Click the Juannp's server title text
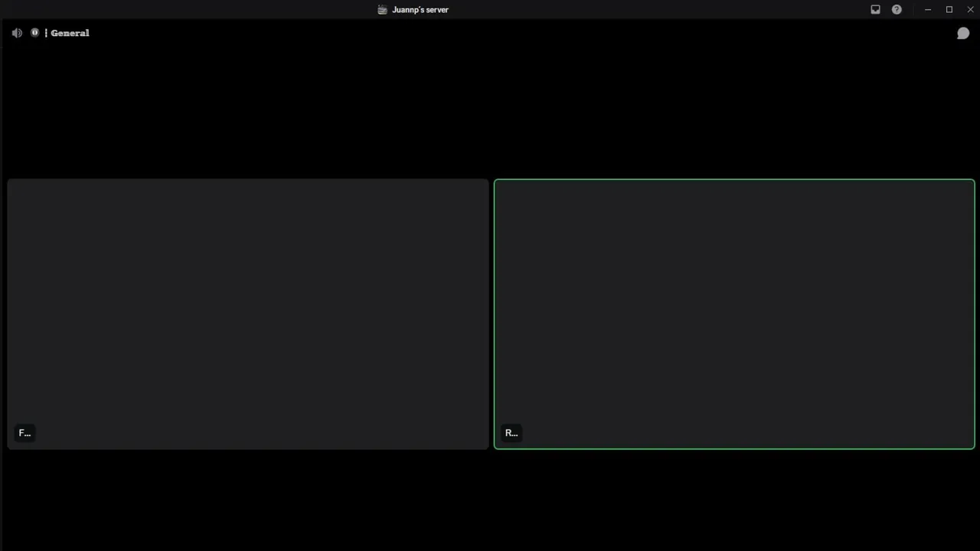The image size is (980, 551). (x=420, y=10)
